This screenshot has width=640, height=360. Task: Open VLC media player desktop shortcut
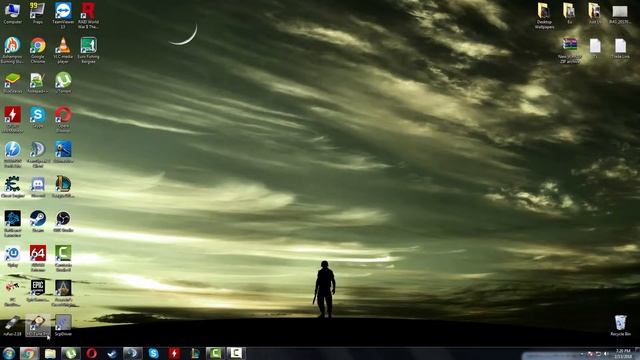pos(63,50)
